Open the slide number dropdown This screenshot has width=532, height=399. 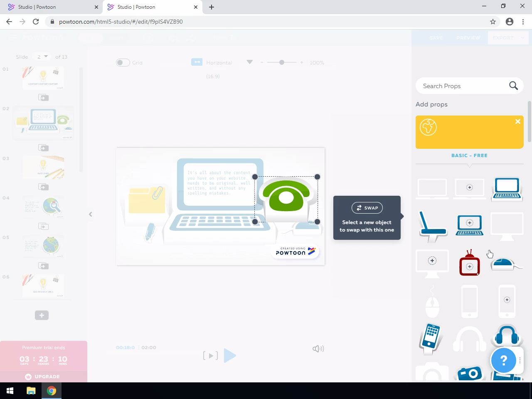coord(42,57)
